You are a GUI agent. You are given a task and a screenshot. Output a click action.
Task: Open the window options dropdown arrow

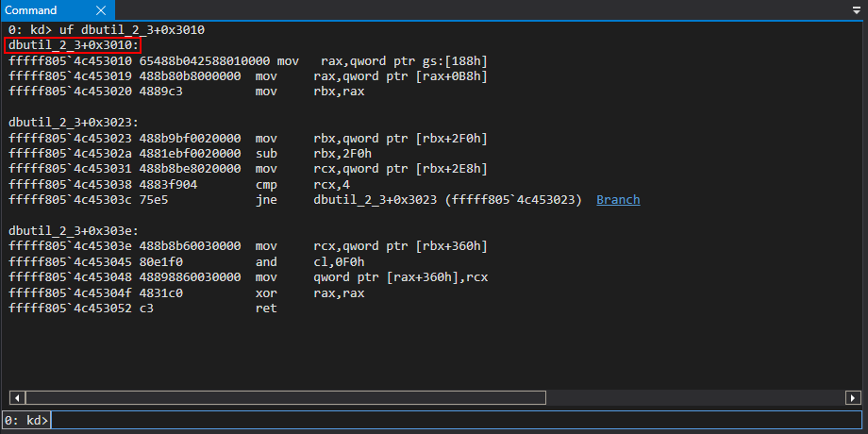856,10
